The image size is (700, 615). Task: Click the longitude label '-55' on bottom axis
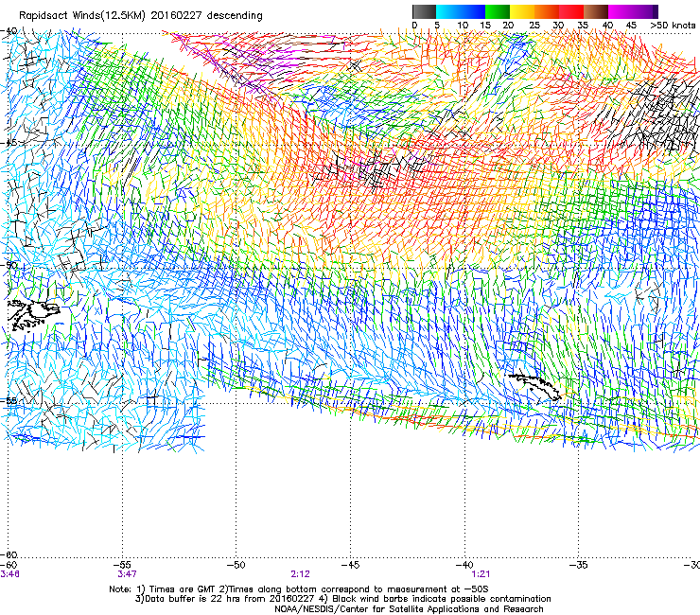122,565
